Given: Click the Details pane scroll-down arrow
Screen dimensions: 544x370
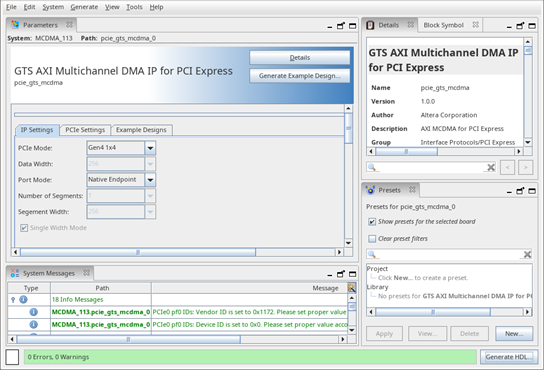Looking at the screenshot, I should (x=528, y=142).
